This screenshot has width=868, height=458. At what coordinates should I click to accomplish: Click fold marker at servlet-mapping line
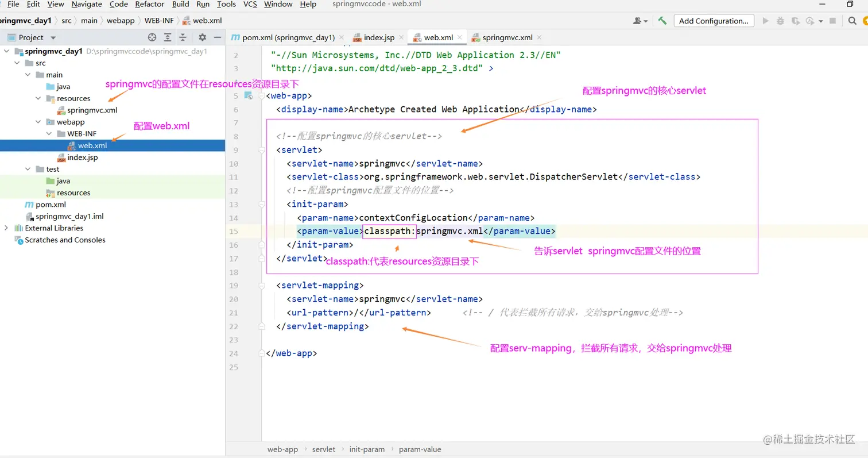262,286
